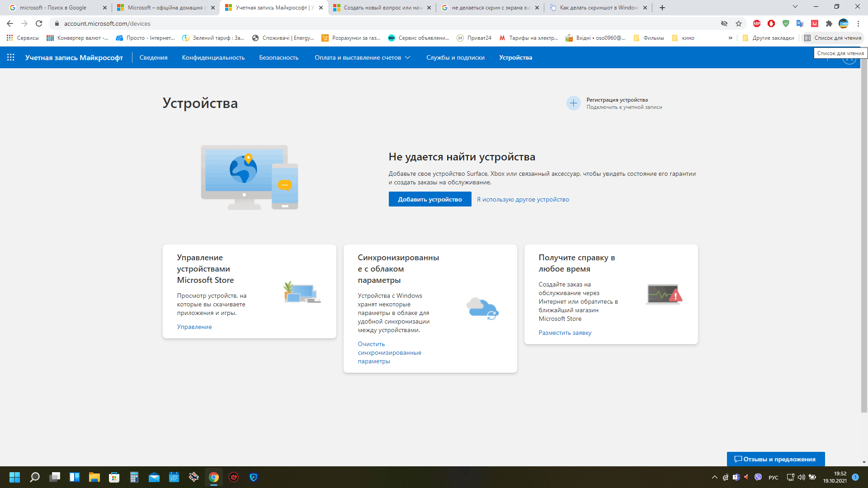Open taskbar search
868x488 pixels.
[x=35, y=477]
